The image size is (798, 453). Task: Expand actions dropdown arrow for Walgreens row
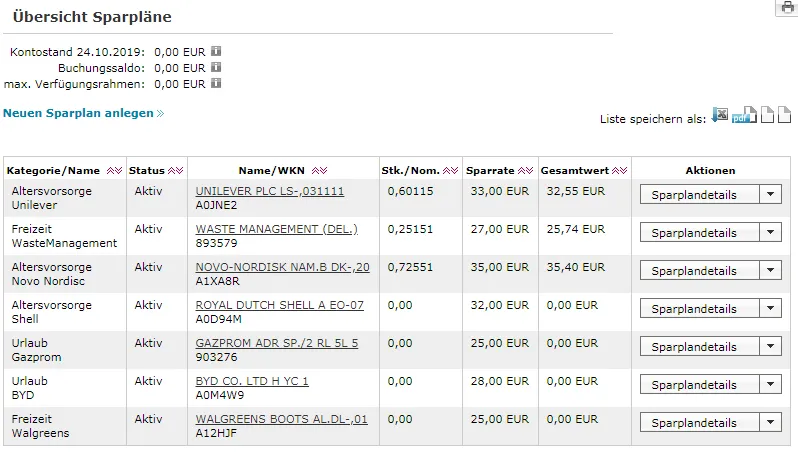point(771,422)
